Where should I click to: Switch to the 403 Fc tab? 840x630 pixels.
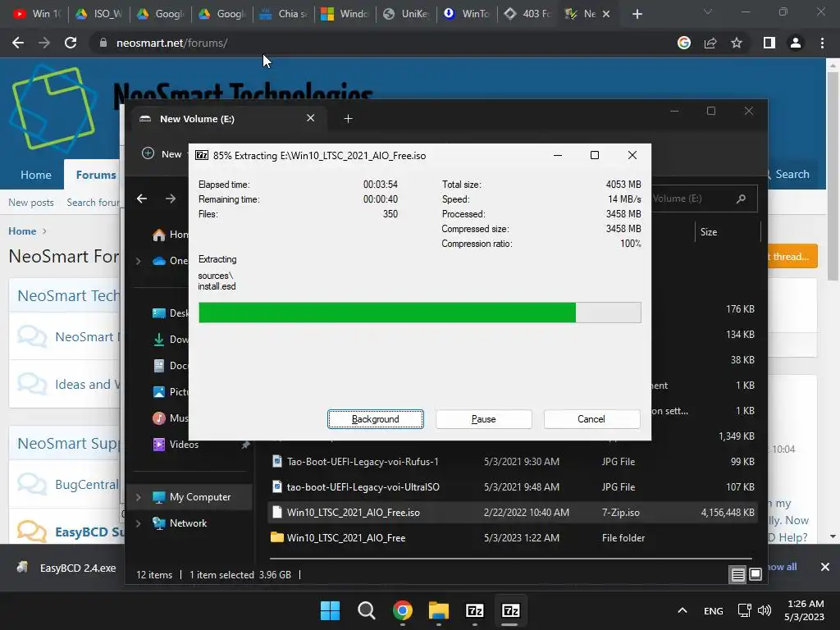pos(529,14)
